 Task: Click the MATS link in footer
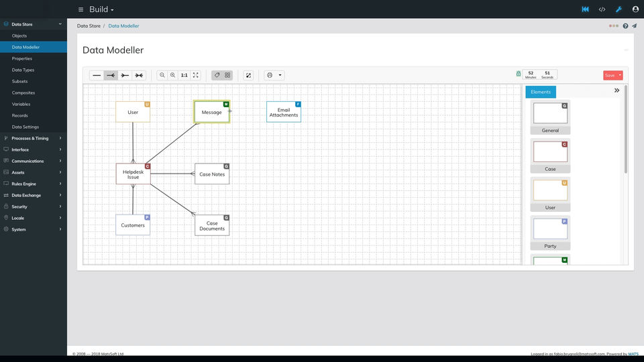633,354
